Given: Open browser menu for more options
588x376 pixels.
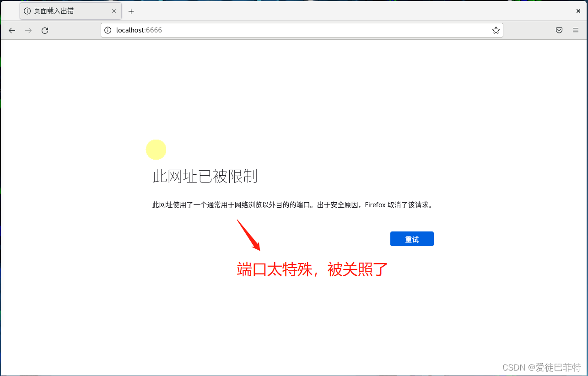Looking at the screenshot, I should tap(575, 30).
